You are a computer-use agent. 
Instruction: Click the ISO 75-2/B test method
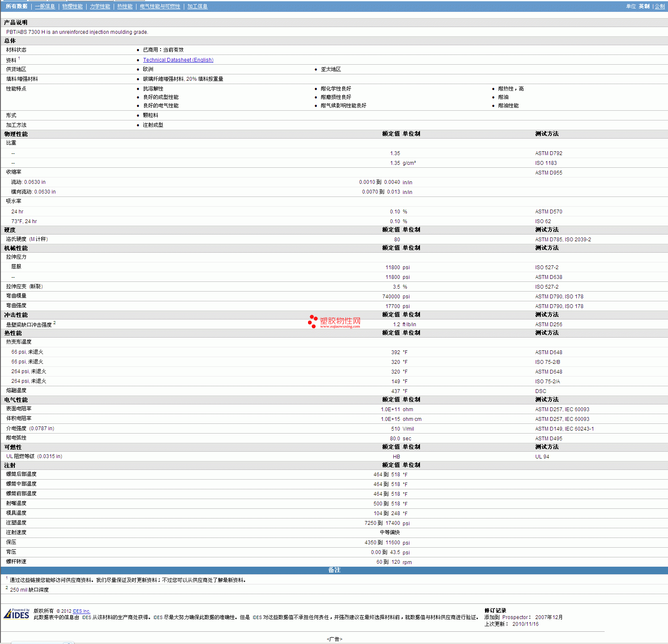[548, 362]
